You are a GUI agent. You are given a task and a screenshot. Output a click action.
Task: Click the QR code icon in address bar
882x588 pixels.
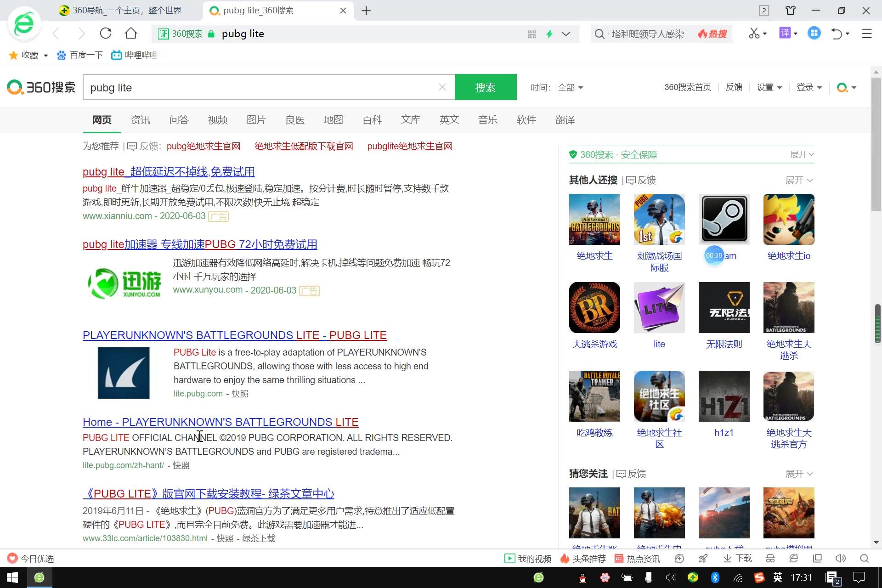point(532,34)
